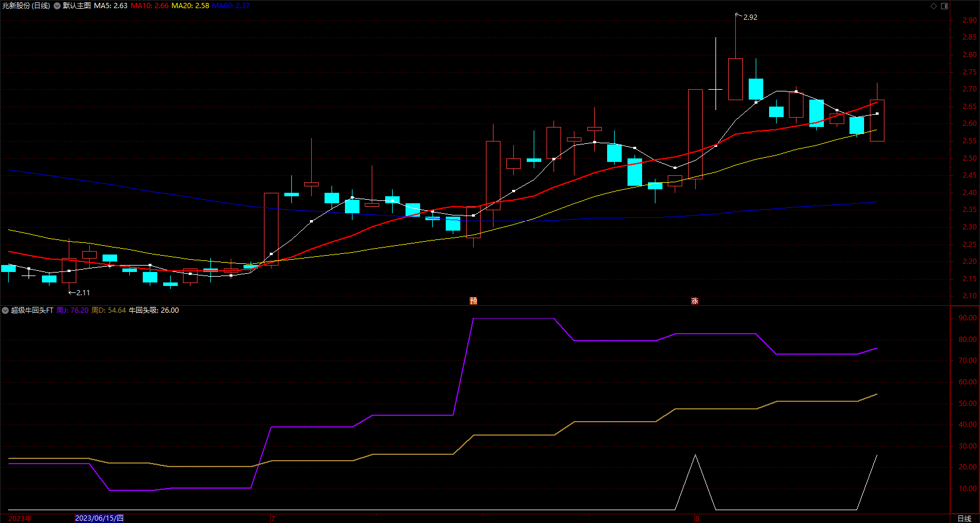980x523 pixels.
Task: Click the last red hollow candle on chart
Action: [x=877, y=120]
